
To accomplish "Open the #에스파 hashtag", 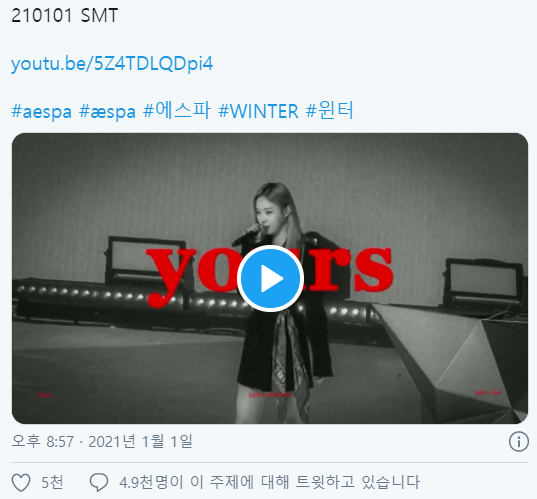I will 177,111.
